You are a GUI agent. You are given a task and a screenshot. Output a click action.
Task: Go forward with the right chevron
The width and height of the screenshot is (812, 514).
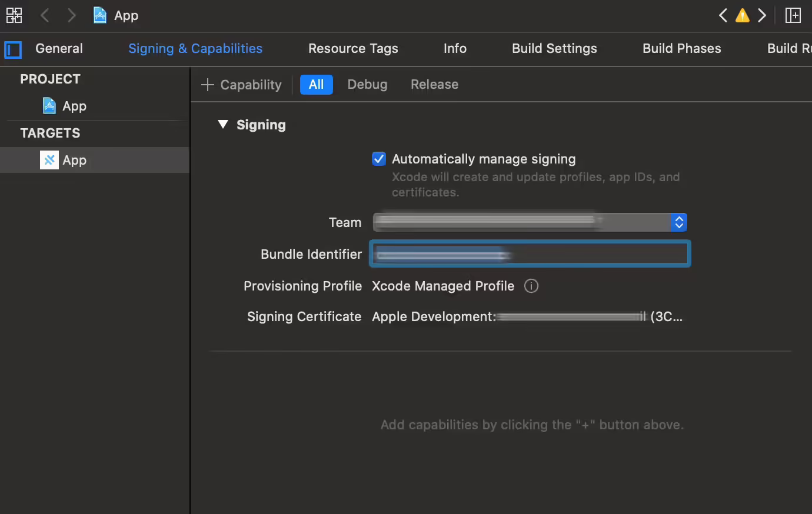click(x=71, y=15)
